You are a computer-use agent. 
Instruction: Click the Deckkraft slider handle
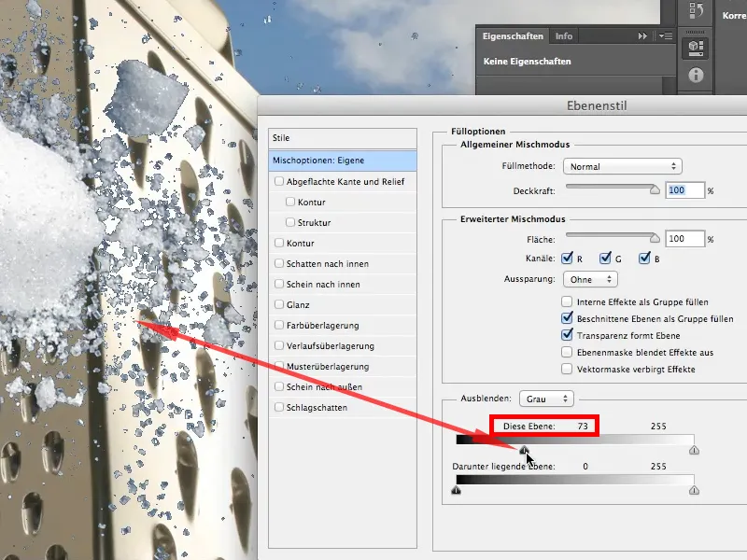coord(655,189)
